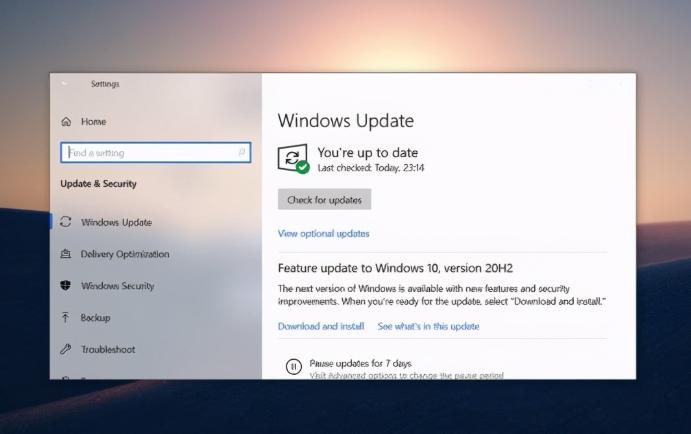Click the Troubleshoot wrench icon
Viewport: 691px width, 434px height.
click(x=66, y=349)
